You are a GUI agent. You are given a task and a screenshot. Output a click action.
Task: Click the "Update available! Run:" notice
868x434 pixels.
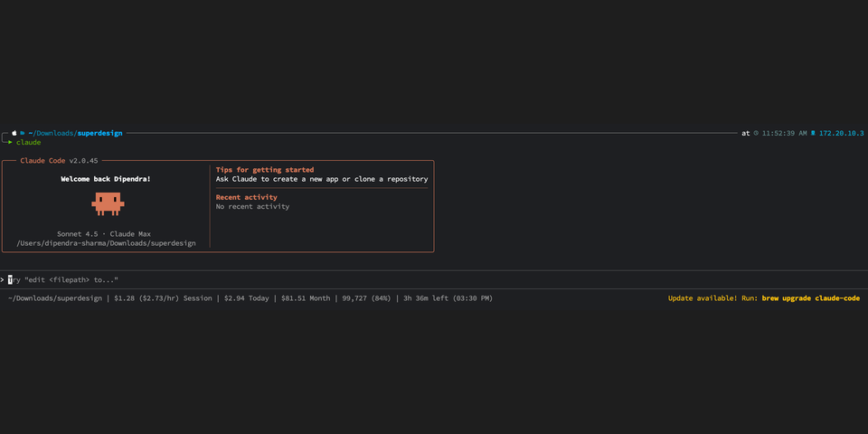[x=712, y=298]
